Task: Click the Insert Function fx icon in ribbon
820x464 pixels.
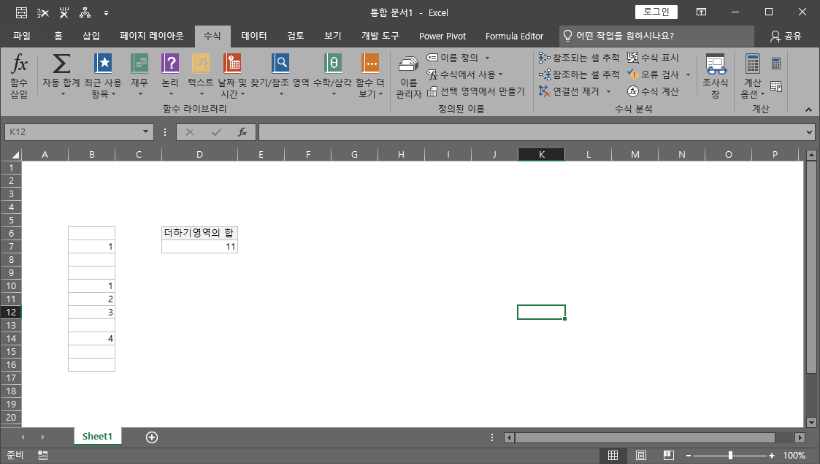Action: pos(19,64)
